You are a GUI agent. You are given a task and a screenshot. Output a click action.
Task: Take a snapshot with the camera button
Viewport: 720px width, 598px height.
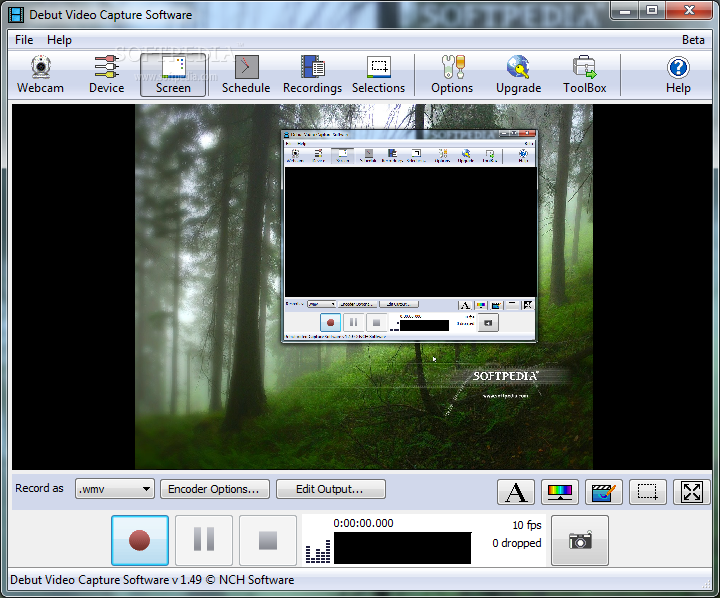580,540
